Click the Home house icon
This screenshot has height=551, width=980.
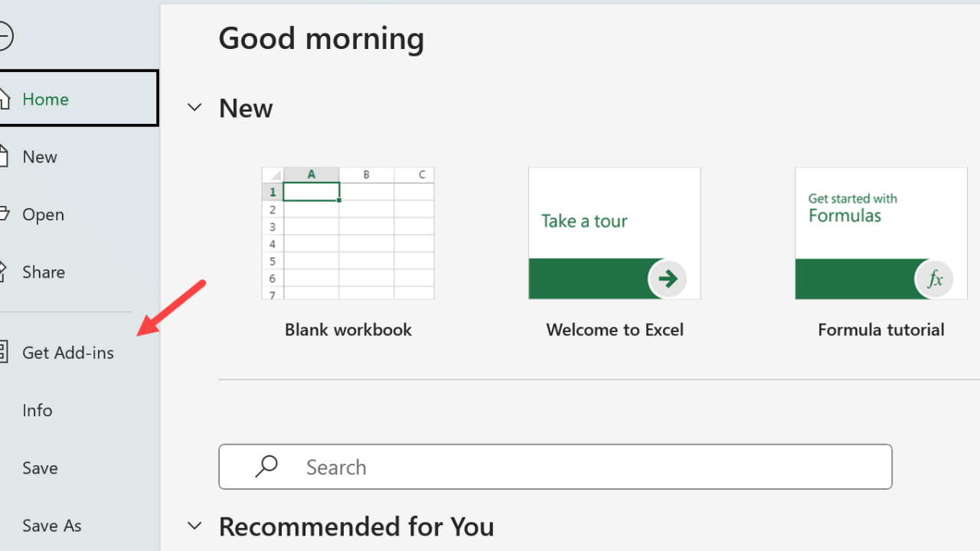(4, 99)
